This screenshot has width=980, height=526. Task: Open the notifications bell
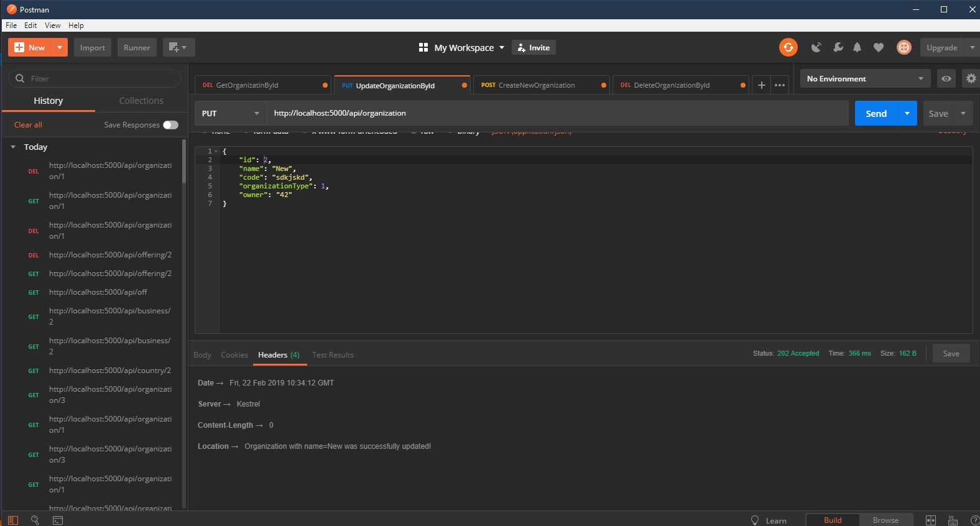point(857,47)
